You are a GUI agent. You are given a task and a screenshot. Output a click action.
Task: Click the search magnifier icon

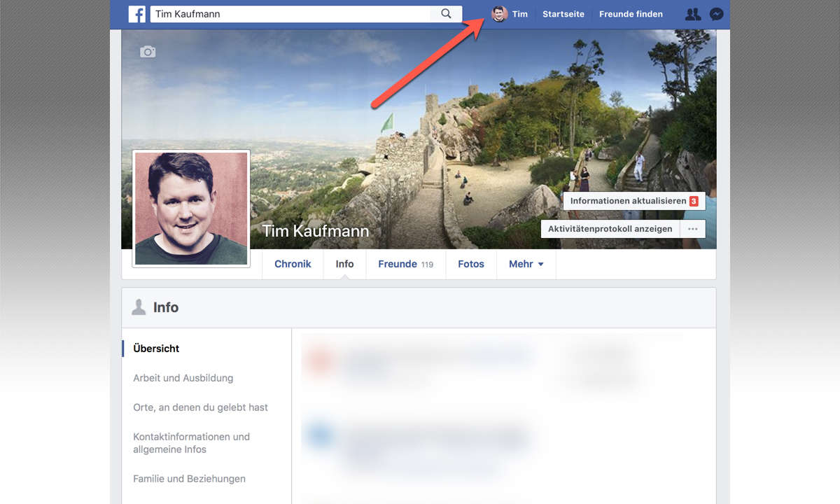446,14
